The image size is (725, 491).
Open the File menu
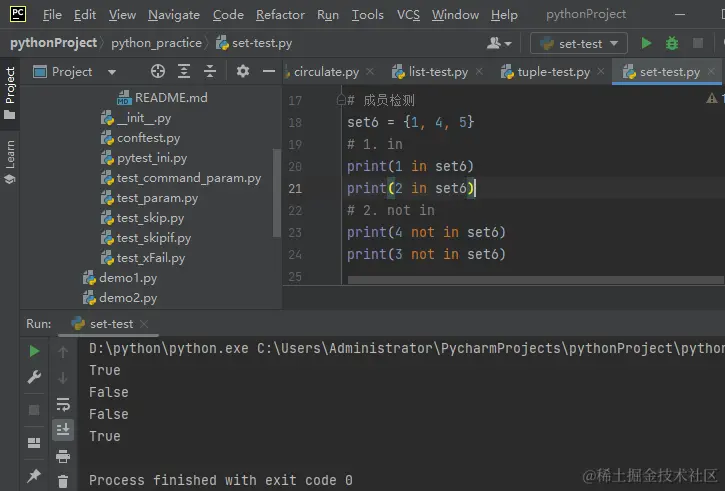(52, 15)
